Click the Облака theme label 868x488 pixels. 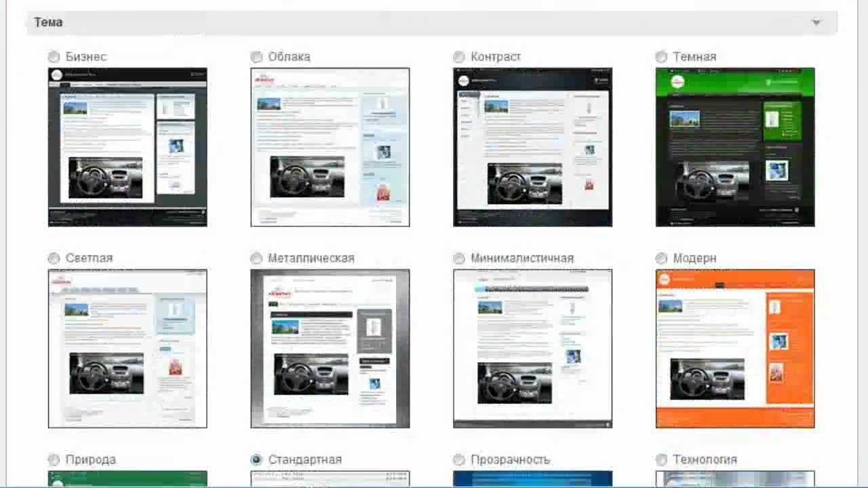[x=289, y=57]
